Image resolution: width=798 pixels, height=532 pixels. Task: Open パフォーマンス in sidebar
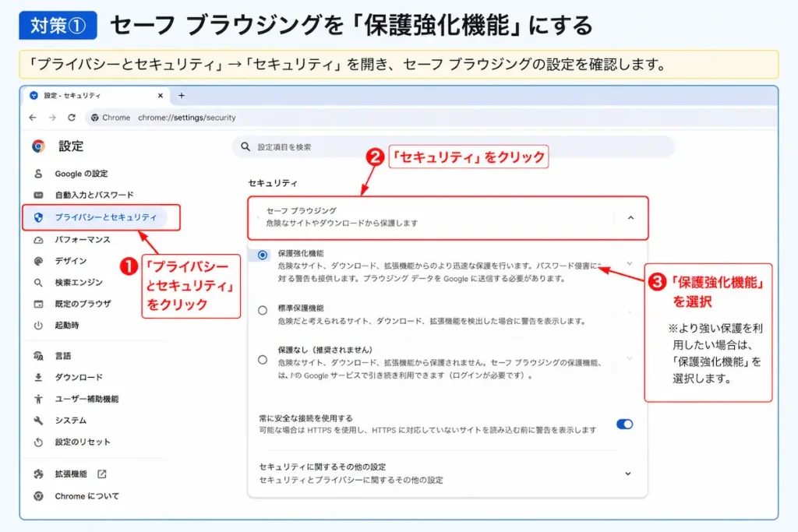[x=83, y=240]
